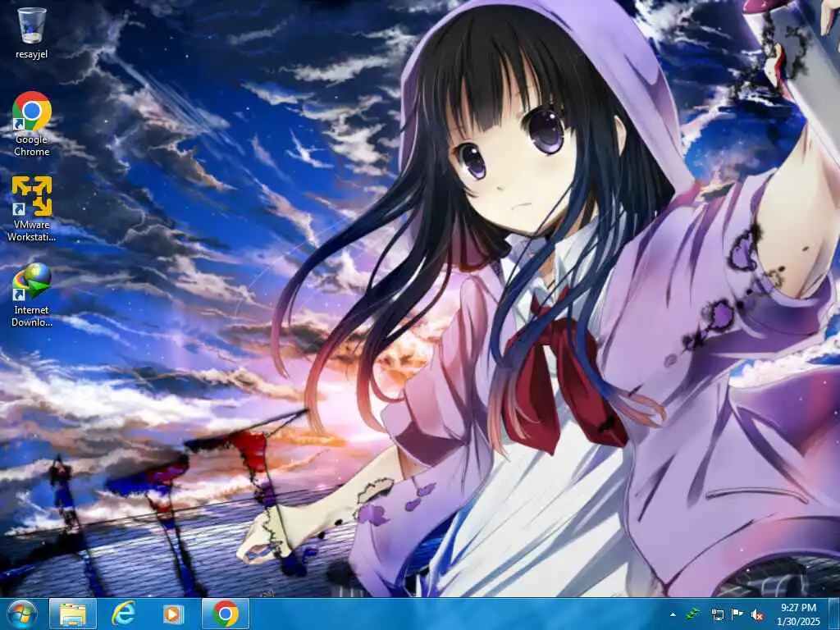Launch Internet Explorer from the taskbar
The width and height of the screenshot is (840, 630).
[123, 614]
